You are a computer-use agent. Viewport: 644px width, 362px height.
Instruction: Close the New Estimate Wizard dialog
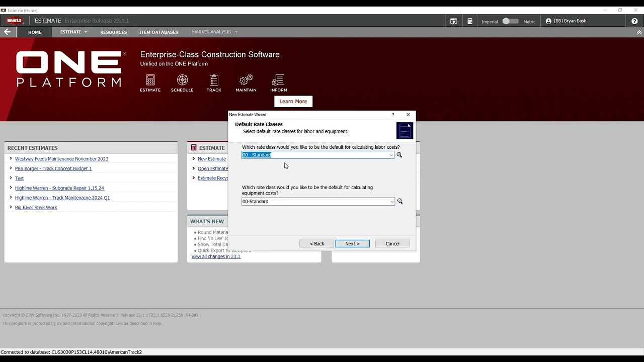pos(408,115)
